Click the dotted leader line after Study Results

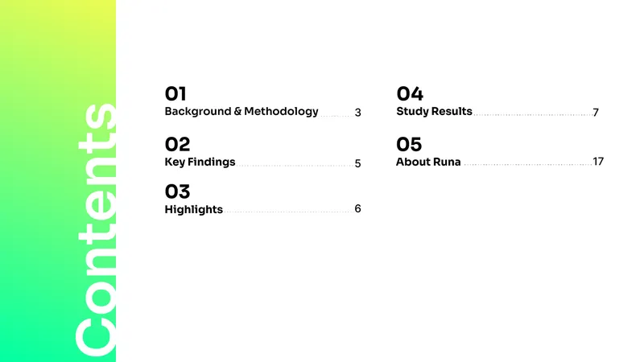click(532, 115)
